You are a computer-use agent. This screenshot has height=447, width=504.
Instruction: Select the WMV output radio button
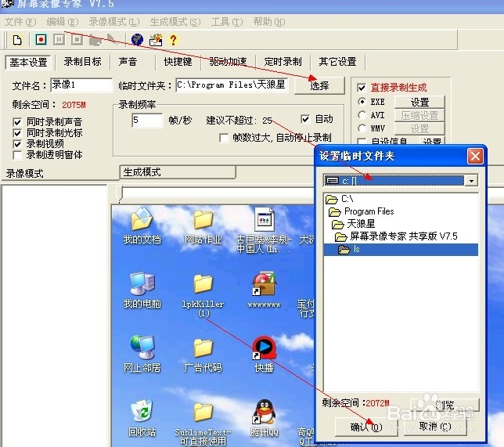(362, 128)
